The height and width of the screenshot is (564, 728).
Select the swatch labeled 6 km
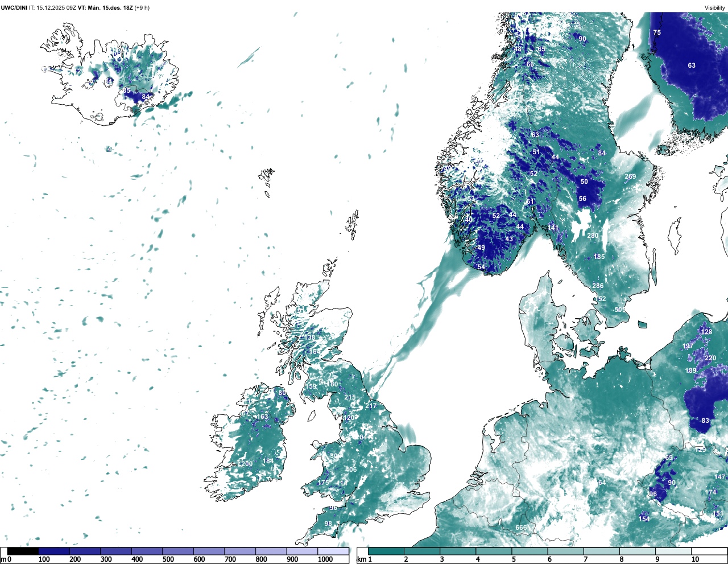point(566,551)
